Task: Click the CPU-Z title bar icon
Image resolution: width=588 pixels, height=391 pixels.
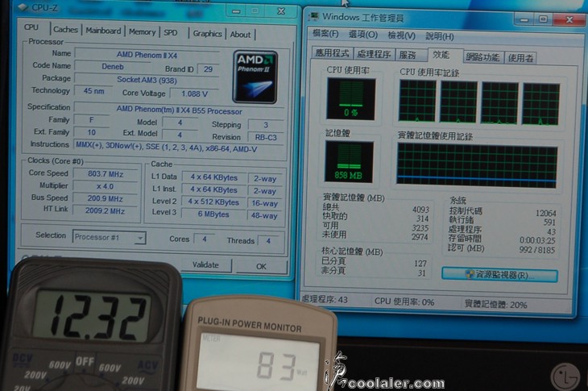Action: click(x=23, y=7)
